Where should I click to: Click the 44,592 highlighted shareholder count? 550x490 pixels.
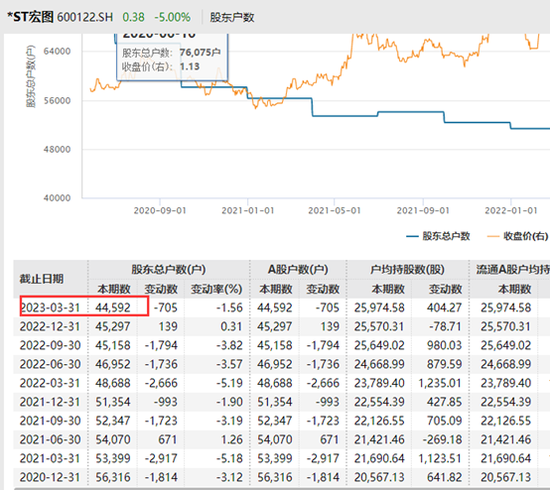[113, 308]
